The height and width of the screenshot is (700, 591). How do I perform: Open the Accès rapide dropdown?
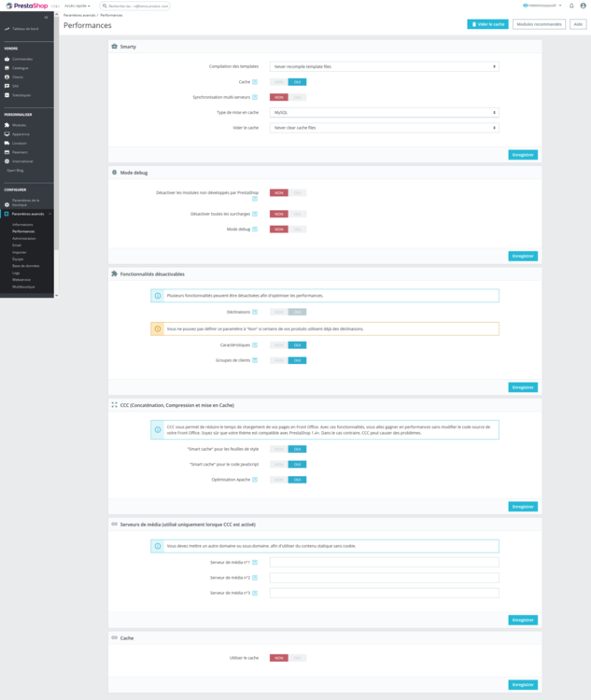tap(77, 6)
